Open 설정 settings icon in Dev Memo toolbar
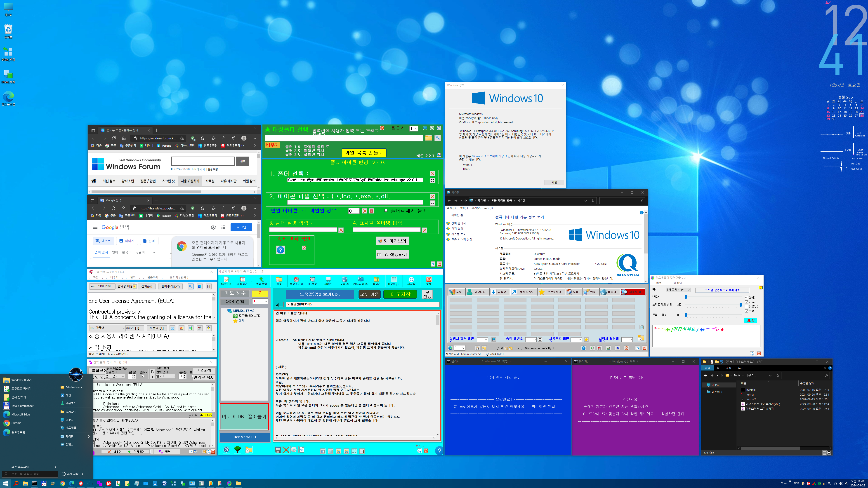The image size is (868, 488). click(x=279, y=281)
